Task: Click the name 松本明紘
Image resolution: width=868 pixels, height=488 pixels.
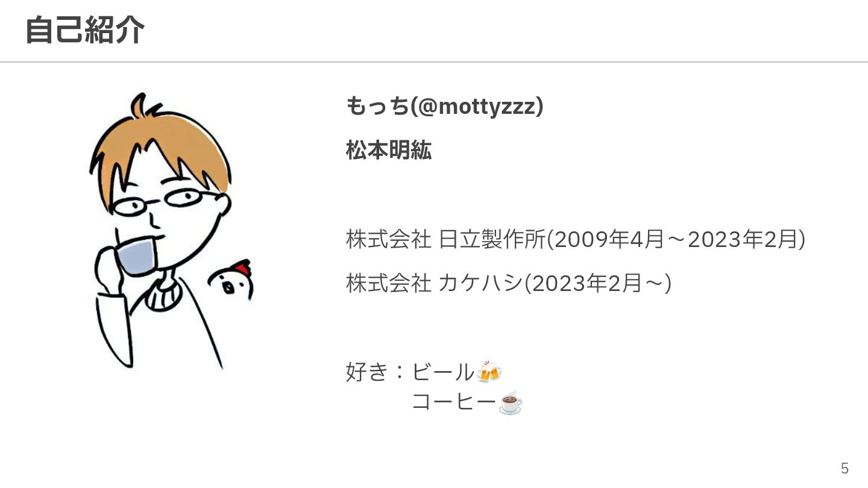Action: click(x=389, y=150)
